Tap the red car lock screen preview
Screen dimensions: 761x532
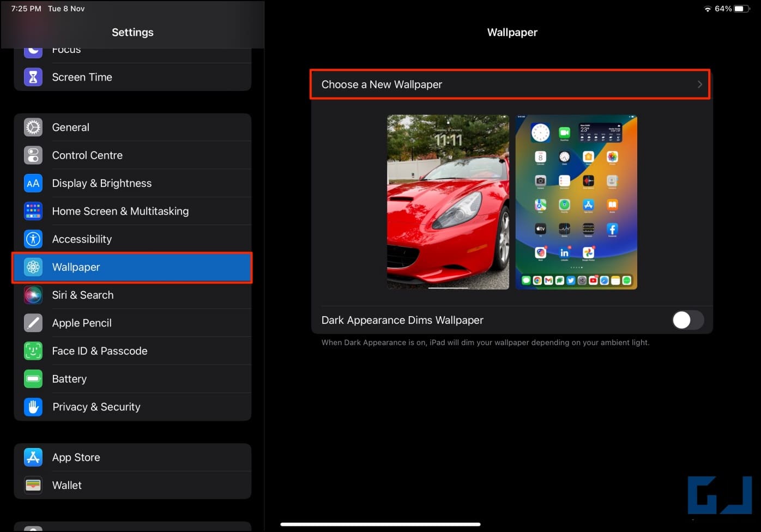[448, 202]
